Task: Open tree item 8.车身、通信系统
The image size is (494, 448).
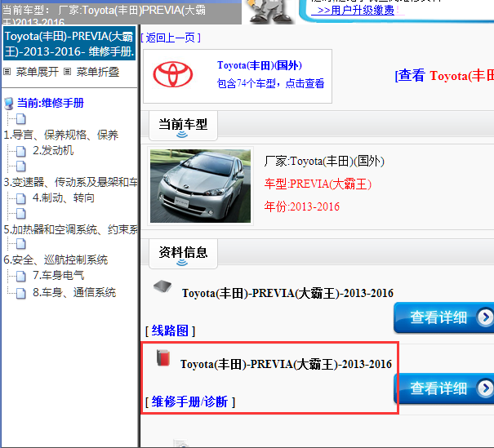Action: (74, 292)
